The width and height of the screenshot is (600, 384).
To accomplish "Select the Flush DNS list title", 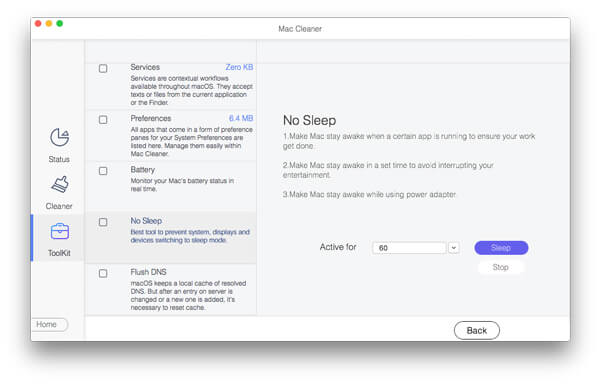I will [148, 272].
